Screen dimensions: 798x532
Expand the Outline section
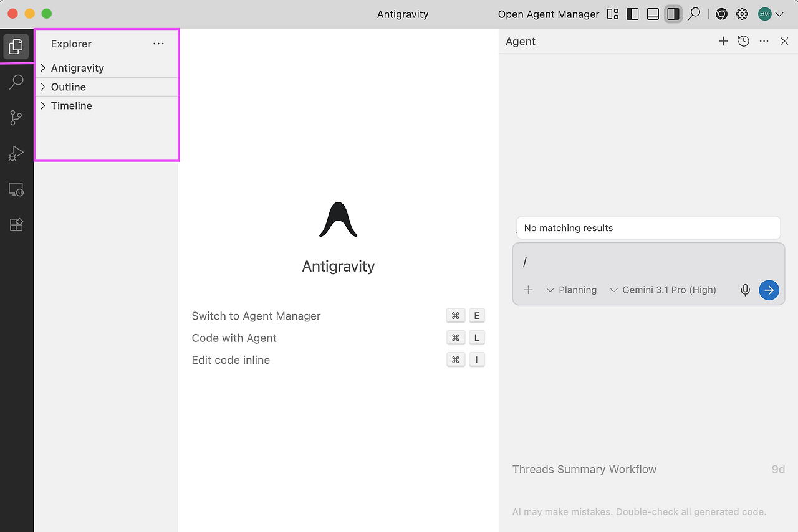coord(107,87)
